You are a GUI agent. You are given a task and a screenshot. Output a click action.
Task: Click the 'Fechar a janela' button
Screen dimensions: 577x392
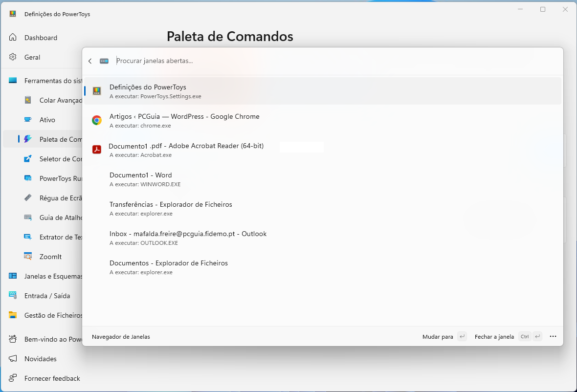(508, 336)
